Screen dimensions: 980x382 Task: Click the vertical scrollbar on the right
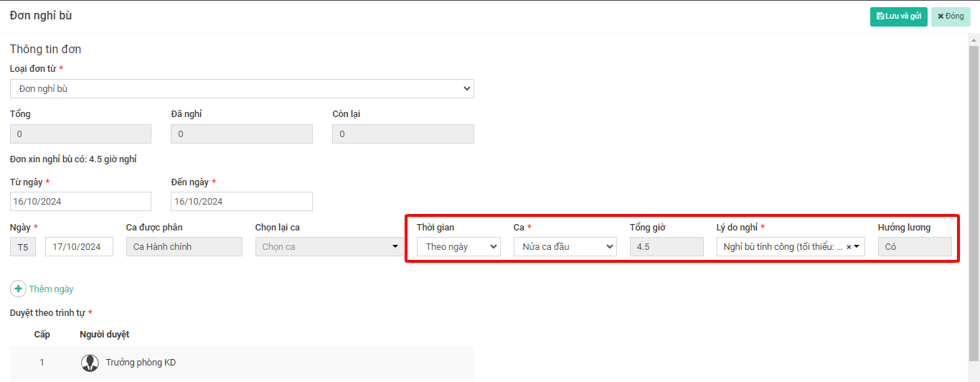pyautogui.click(x=974, y=201)
